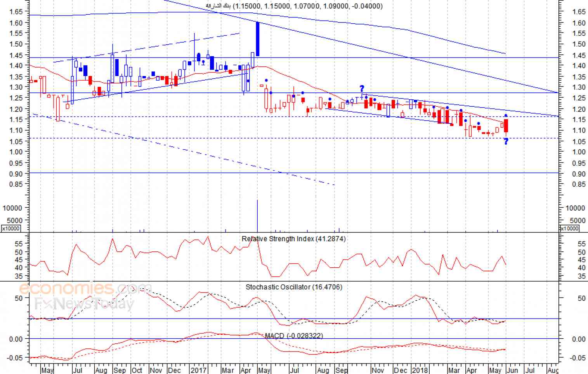Click the 5000 volume value on right axis
The height and width of the screenshot is (374, 588).
(578, 220)
